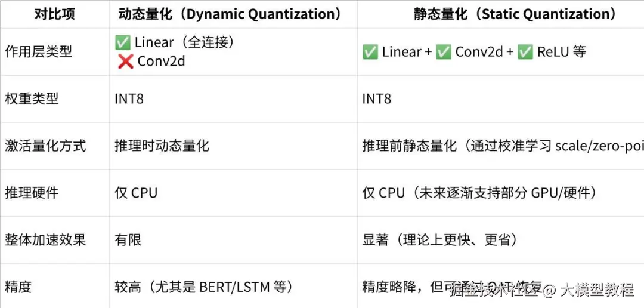Select the 对比项 column header

click(x=55, y=14)
